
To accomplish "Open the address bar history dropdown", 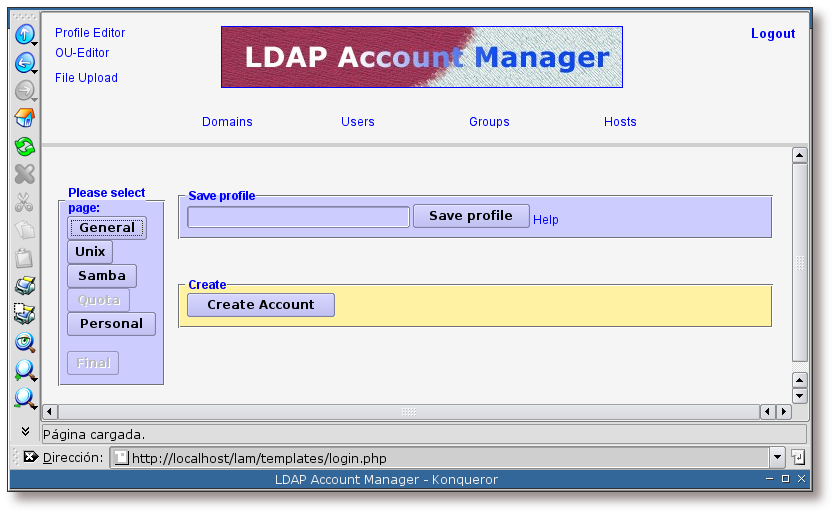I will [x=777, y=457].
